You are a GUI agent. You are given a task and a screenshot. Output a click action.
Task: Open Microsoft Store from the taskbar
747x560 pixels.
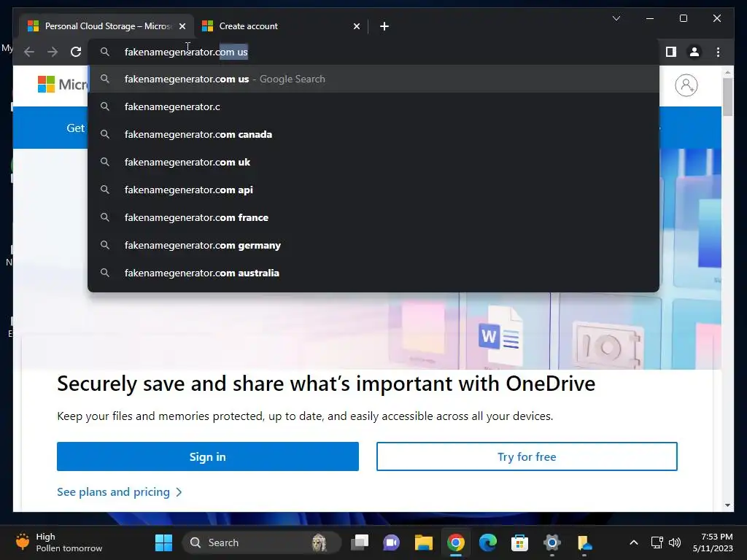pyautogui.click(x=519, y=542)
